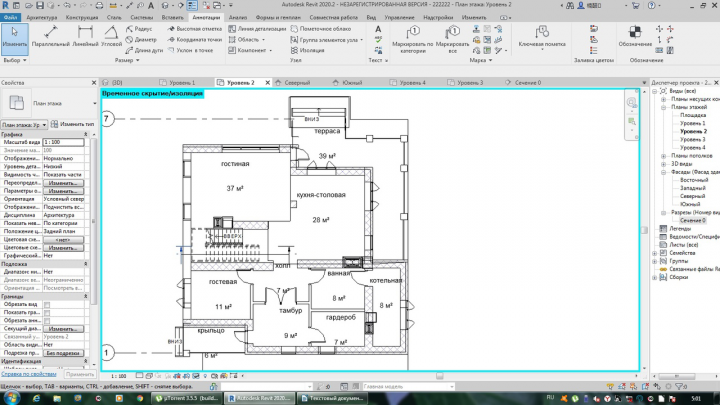The width and height of the screenshot is (720, 405).
Task: Toggle the Обрезать вид checkbox
Action: tap(47, 304)
